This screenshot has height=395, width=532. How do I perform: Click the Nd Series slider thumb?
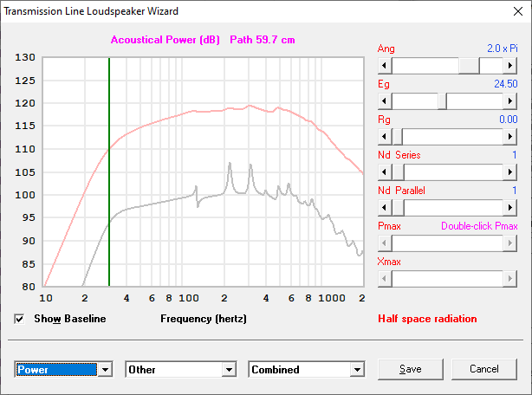[x=398, y=172]
